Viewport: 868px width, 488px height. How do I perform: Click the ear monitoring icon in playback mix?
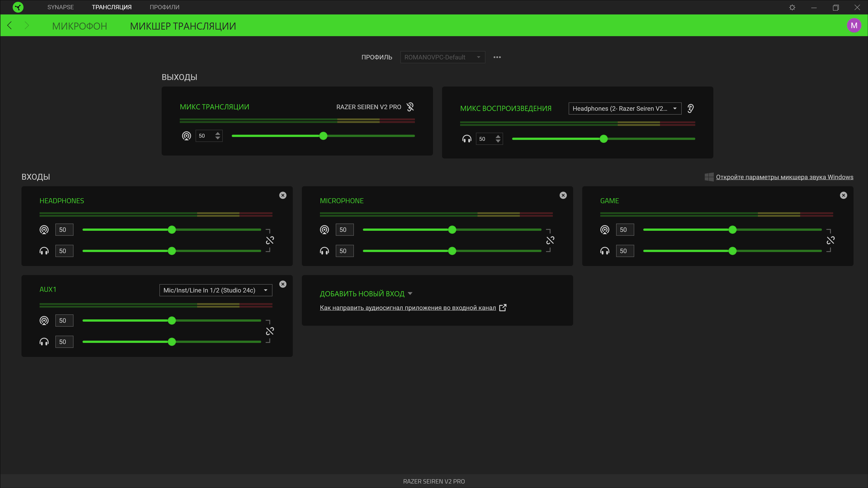click(x=690, y=108)
